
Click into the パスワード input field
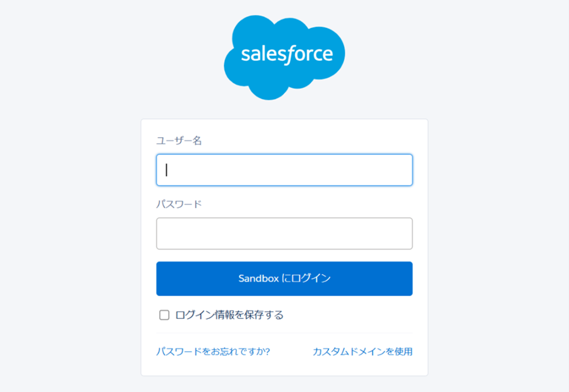pyautogui.click(x=284, y=233)
